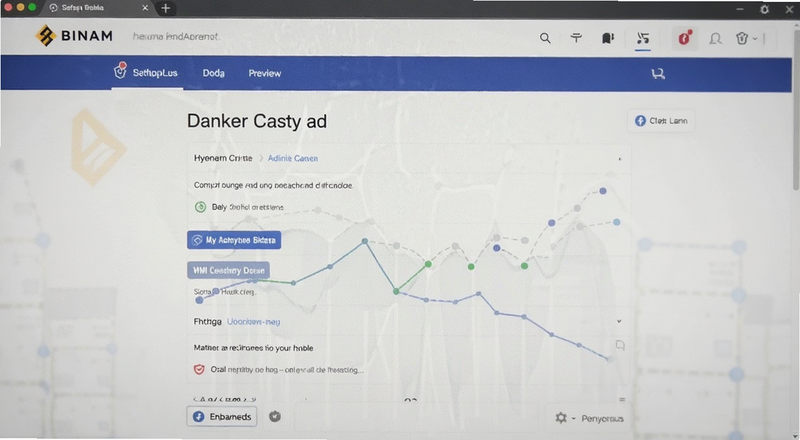This screenshot has width=800, height=440.
Task: Click the light blue chart end point
Action: click(x=616, y=222)
